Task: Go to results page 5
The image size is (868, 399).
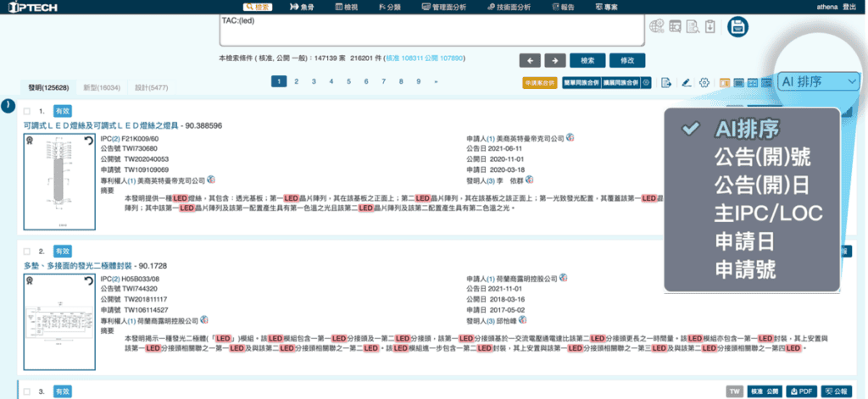Action: tap(348, 82)
